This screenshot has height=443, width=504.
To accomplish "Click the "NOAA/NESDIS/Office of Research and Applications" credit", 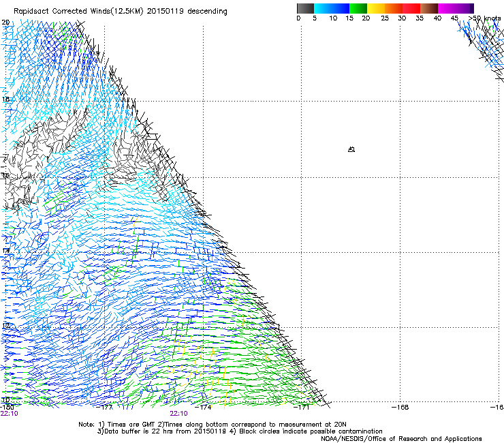I will coord(401,439).
